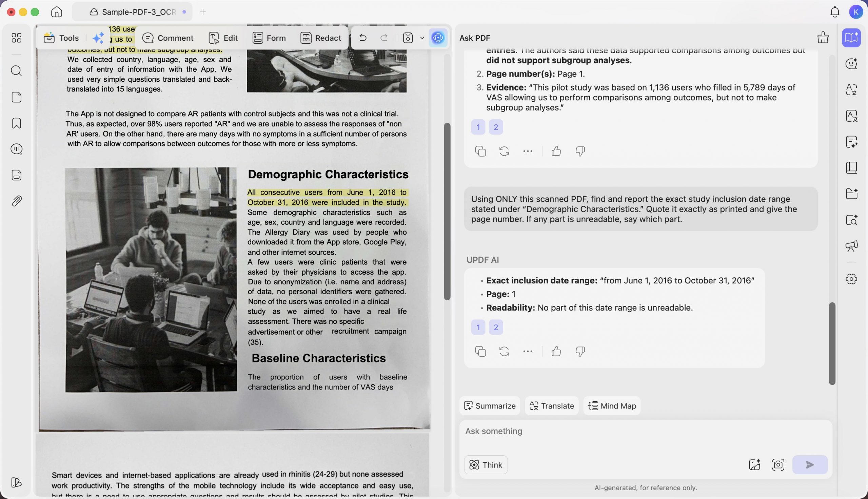868x499 pixels.
Task: Open notifications bell icon
Action: 835,12
